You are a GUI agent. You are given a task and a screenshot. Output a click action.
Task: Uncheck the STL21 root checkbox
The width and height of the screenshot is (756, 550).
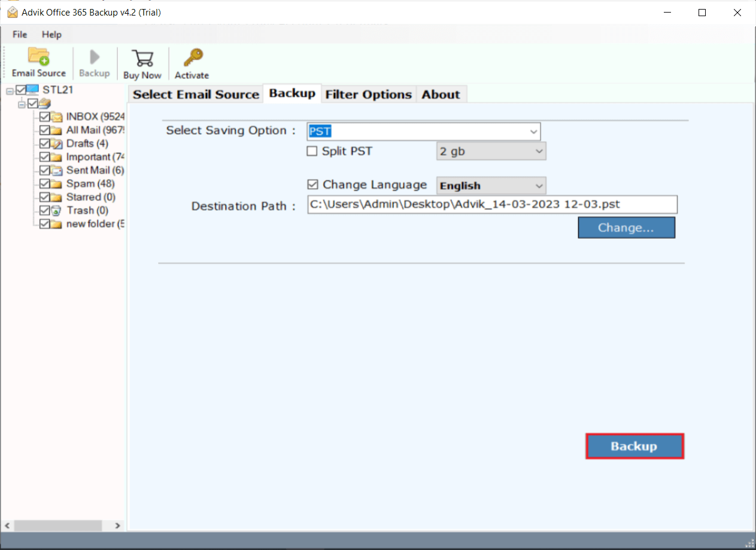[x=21, y=90]
